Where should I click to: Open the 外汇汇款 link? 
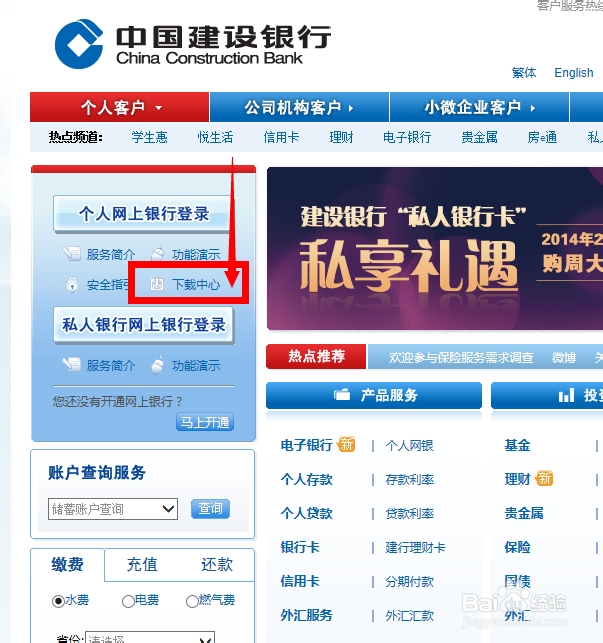(x=409, y=616)
